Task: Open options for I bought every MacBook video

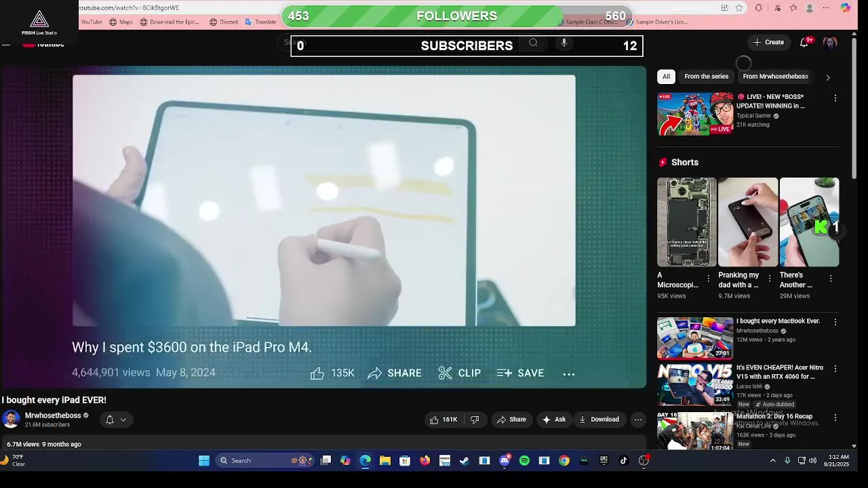Action: pos(835,323)
